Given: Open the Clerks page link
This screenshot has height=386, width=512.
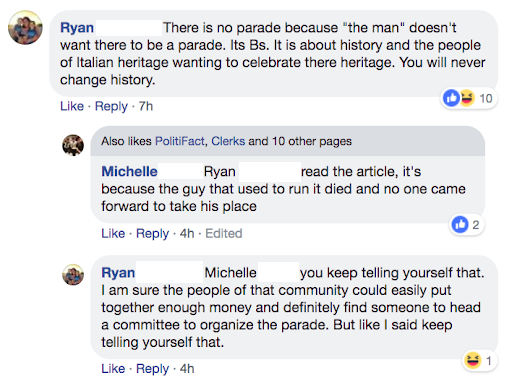Looking at the screenshot, I should 228,141.
